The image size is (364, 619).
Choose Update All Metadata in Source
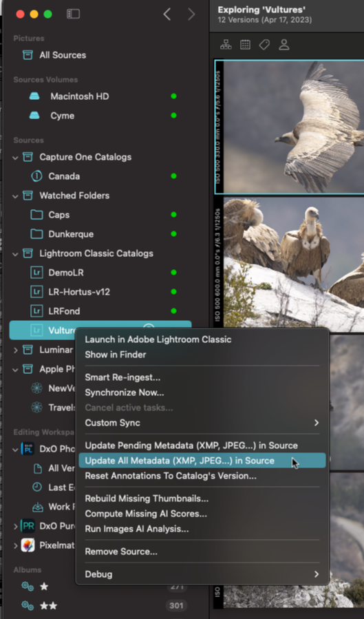pyautogui.click(x=202, y=461)
